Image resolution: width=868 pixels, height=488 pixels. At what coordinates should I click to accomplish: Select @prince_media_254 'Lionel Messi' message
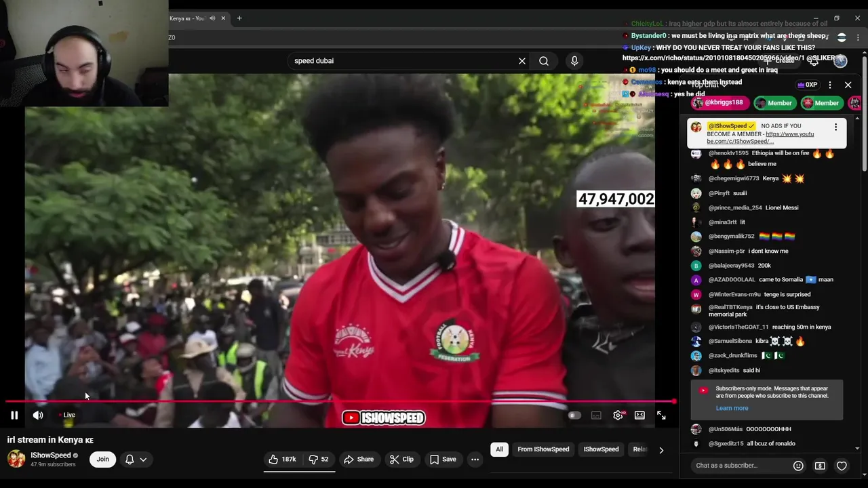pyautogui.click(x=782, y=207)
